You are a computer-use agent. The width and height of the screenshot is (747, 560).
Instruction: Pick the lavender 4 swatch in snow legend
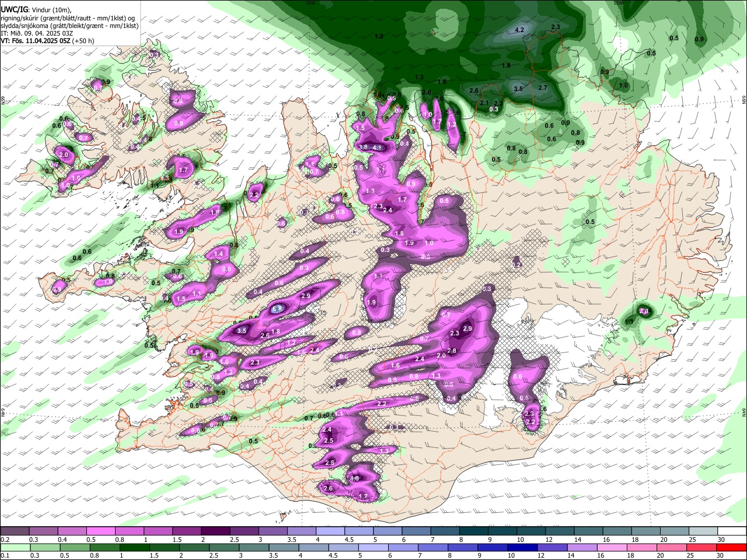pyautogui.click(x=330, y=531)
